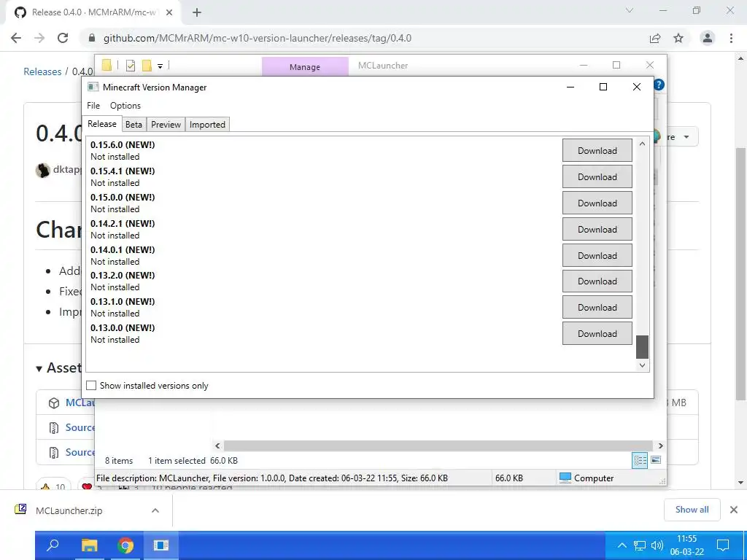The height and width of the screenshot is (560, 747).
Task: Share this page icon in Chrome
Action: tap(655, 38)
